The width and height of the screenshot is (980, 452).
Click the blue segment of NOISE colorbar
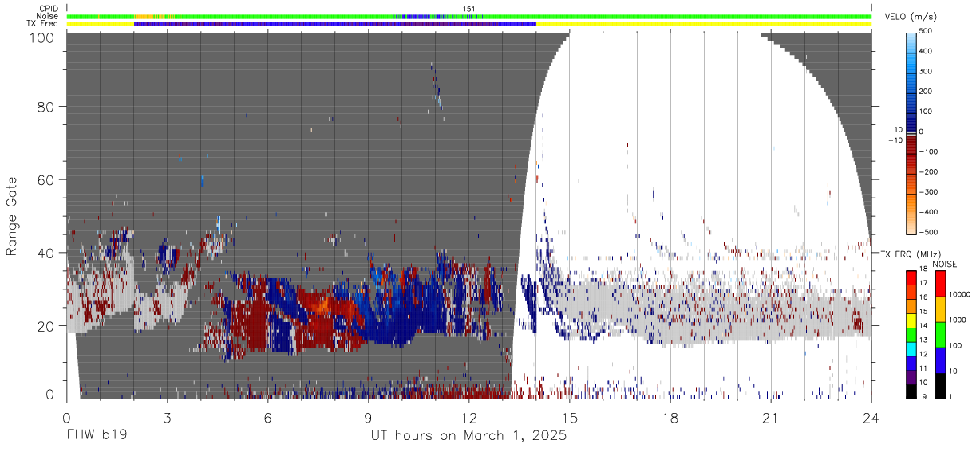pos(940,360)
